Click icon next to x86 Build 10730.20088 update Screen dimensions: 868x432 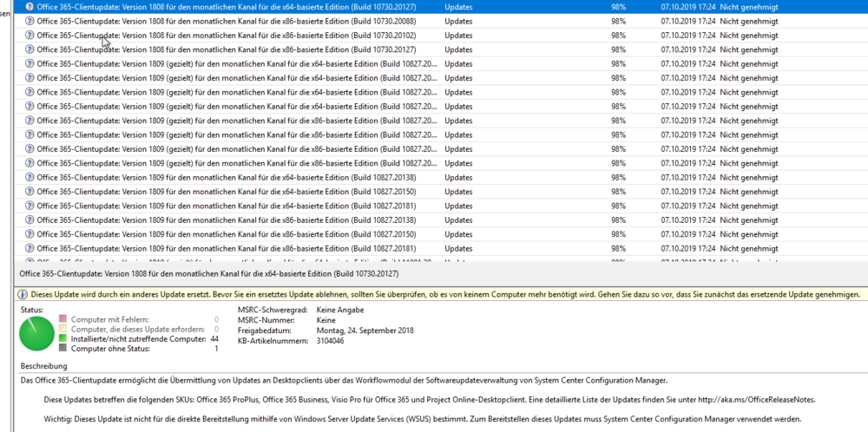coord(30,21)
